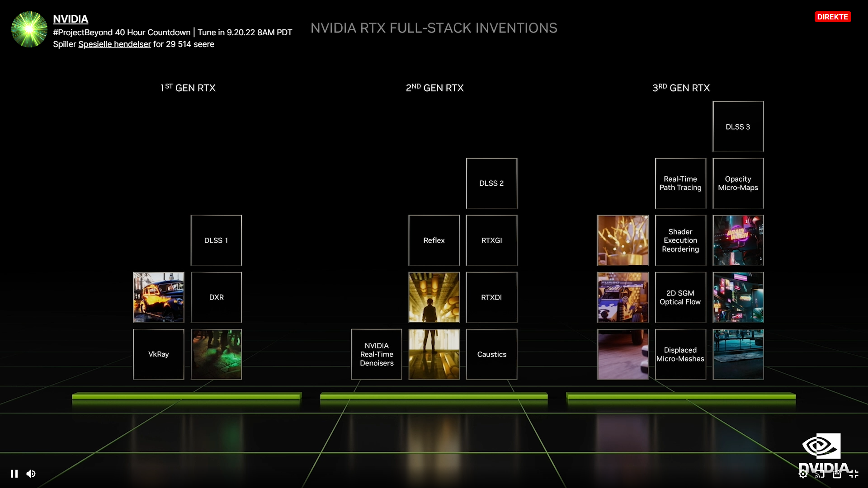868x488 pixels.
Task: Click the neon Brain Wash city thumbnail
Action: [x=738, y=240]
